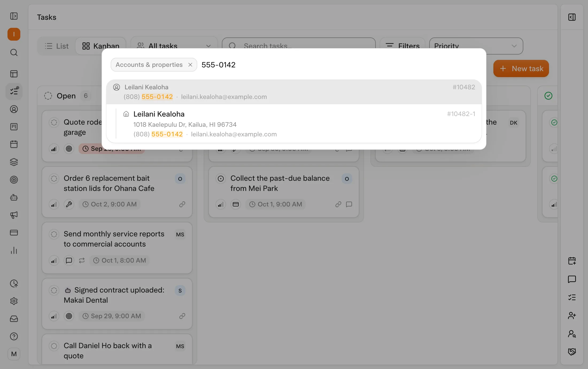The width and height of the screenshot is (588, 369).
Task: Open the bar chart reports icon
Action: (x=14, y=250)
